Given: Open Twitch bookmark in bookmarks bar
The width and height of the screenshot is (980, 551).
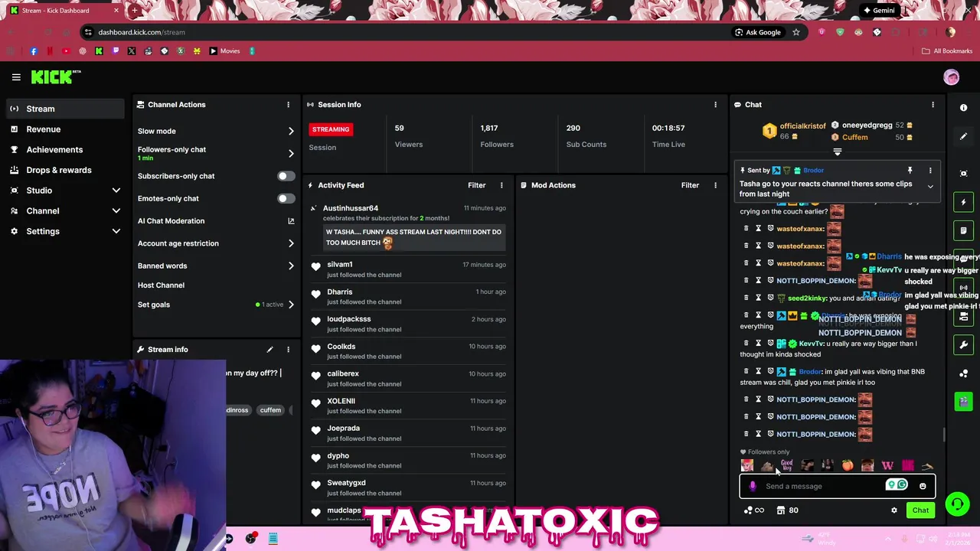Looking at the screenshot, I should coord(116,51).
